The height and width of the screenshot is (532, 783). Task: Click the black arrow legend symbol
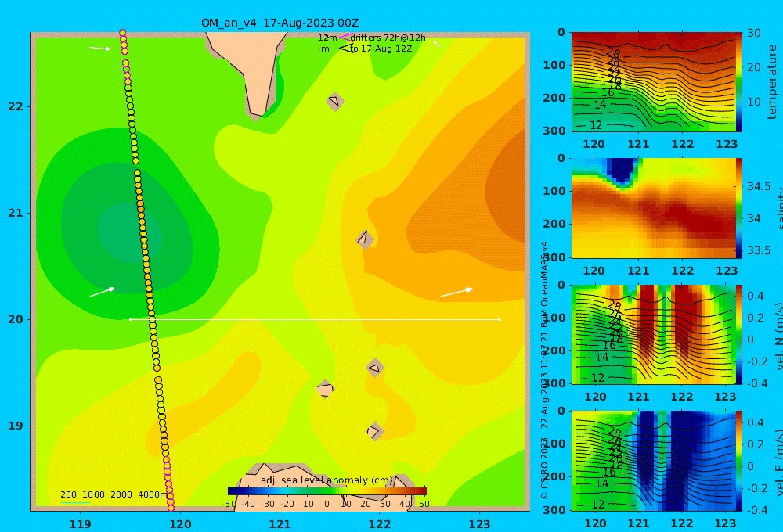(346, 49)
